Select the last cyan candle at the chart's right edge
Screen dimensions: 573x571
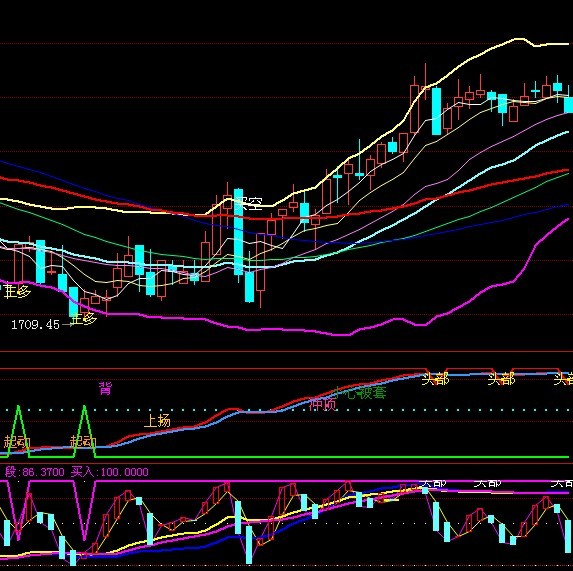(569, 105)
